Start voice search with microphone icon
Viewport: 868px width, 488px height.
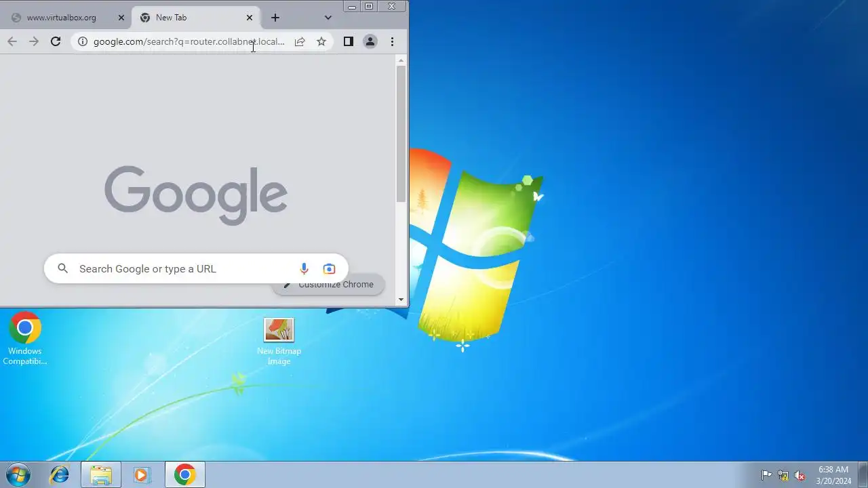[x=304, y=268]
